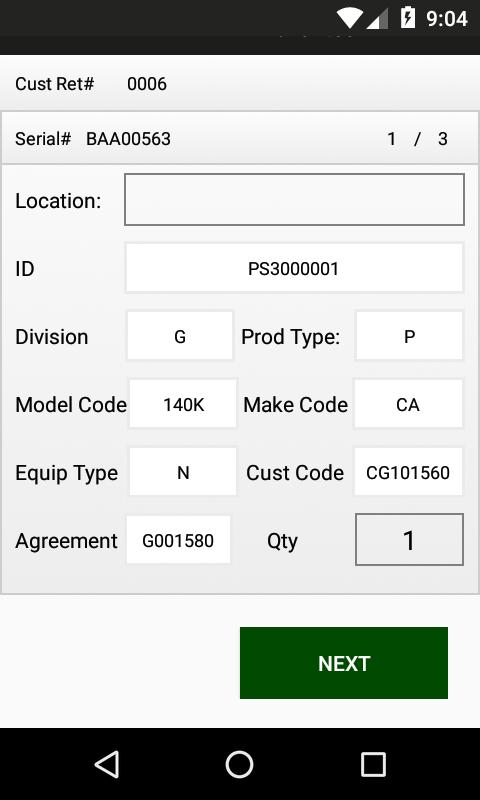Tap the Make Code field CA
This screenshot has width=480, height=800.
408,404
